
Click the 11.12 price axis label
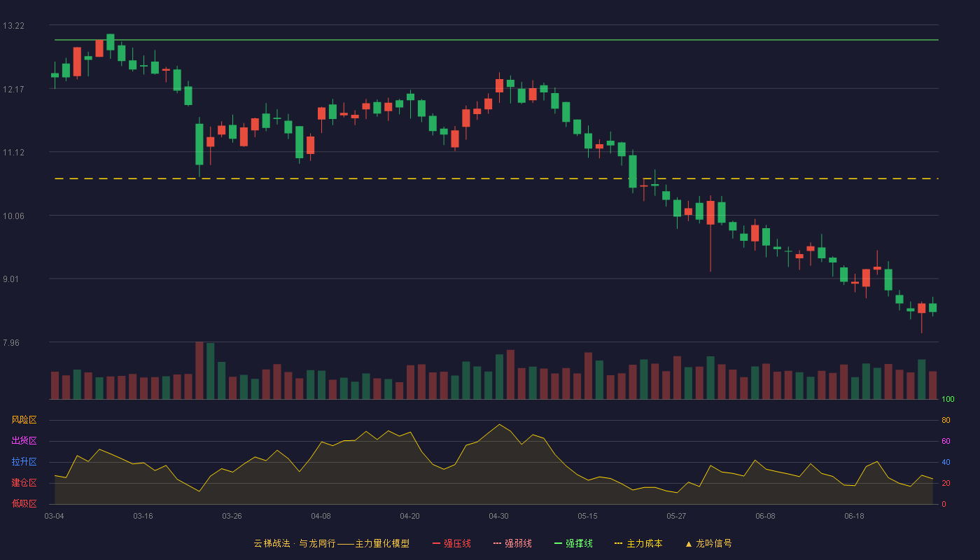[13, 153]
